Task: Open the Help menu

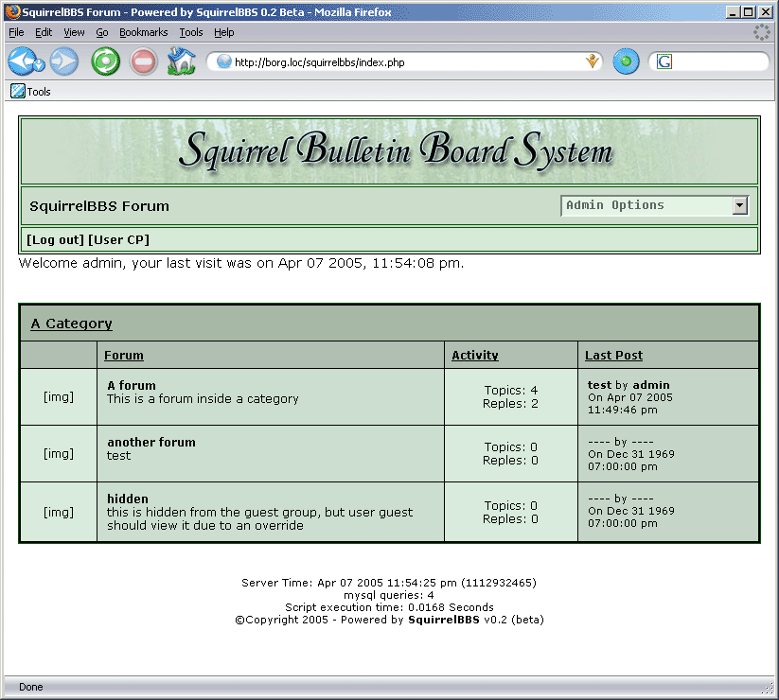Action: tap(224, 32)
